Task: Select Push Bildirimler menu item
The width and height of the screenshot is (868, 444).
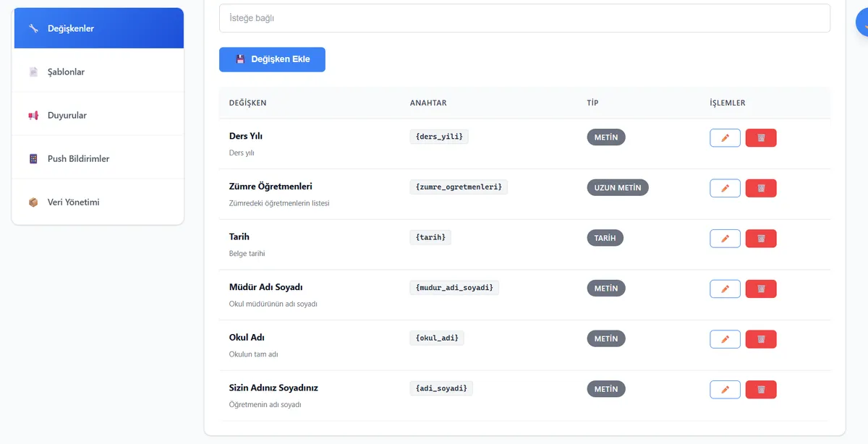Action: pos(98,159)
